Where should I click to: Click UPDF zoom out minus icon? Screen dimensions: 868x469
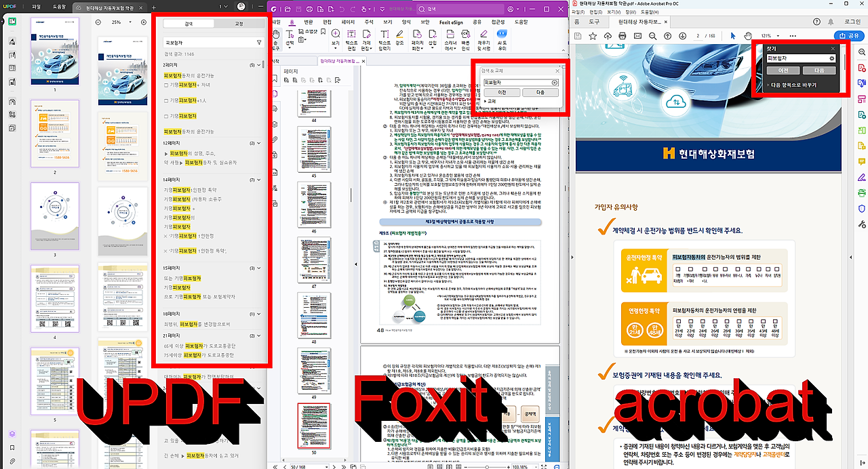point(99,22)
